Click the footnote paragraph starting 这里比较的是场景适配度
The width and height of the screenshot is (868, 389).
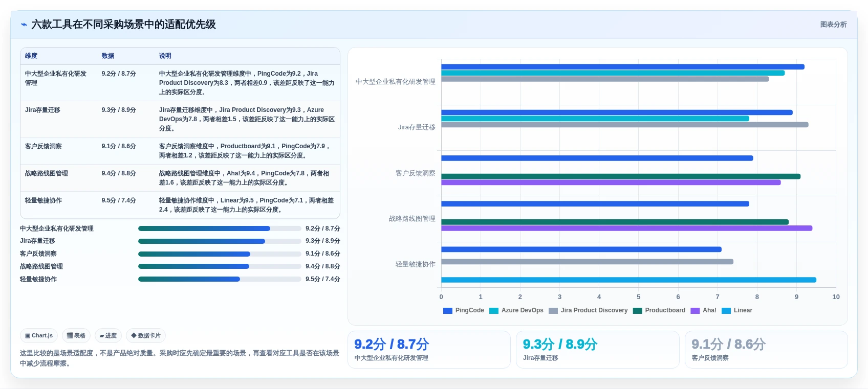[x=180, y=358]
